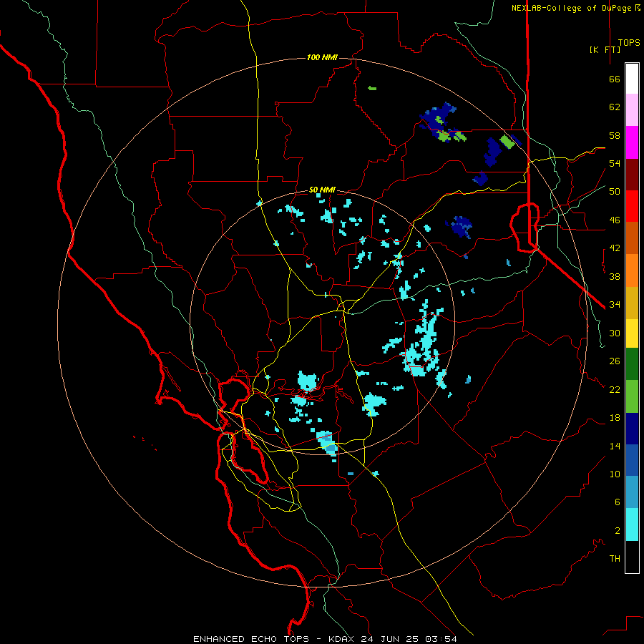
Task: Click the legend value 38
Action: tap(615, 276)
